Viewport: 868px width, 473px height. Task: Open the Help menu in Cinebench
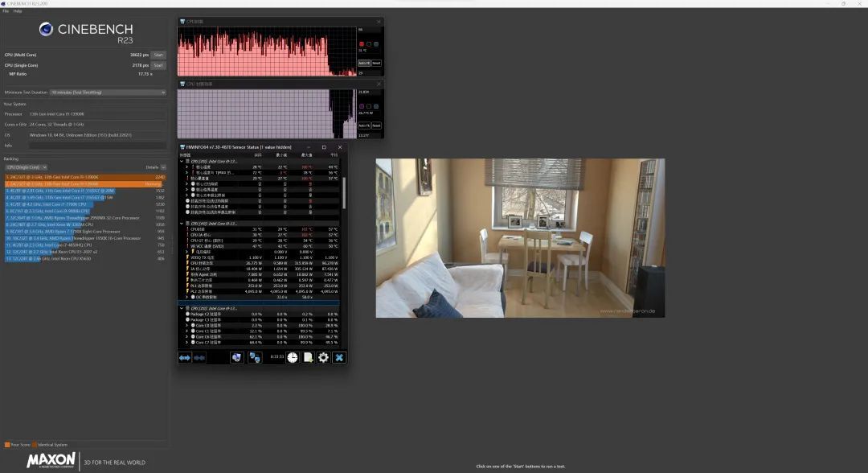point(18,11)
